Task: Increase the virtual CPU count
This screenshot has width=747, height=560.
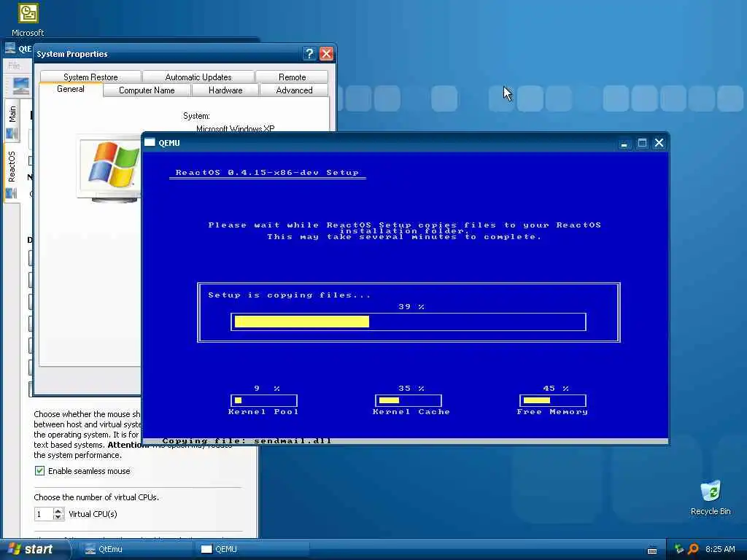Action: click(58, 511)
